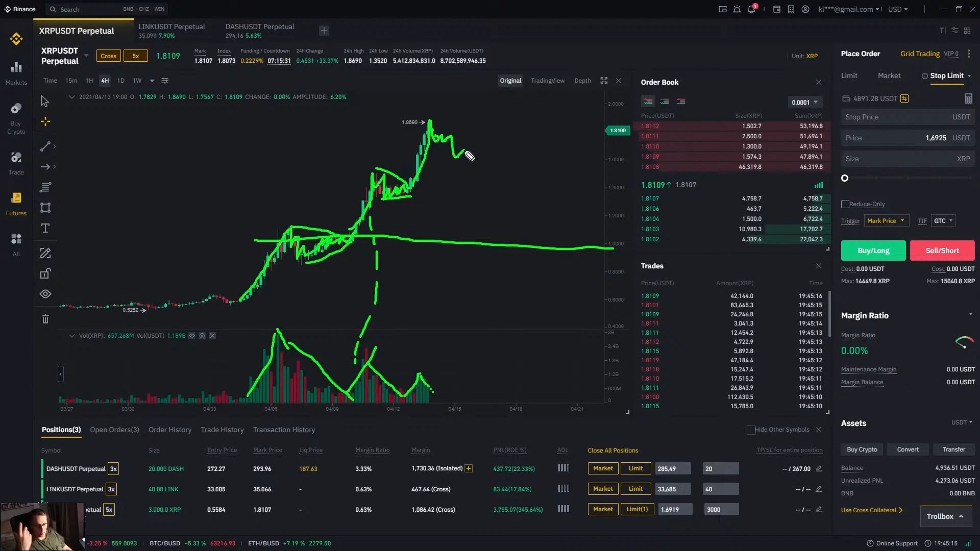Screen dimensions: 980x551
Task: Toggle drawings visibility eye icon
Action: pos(45,294)
